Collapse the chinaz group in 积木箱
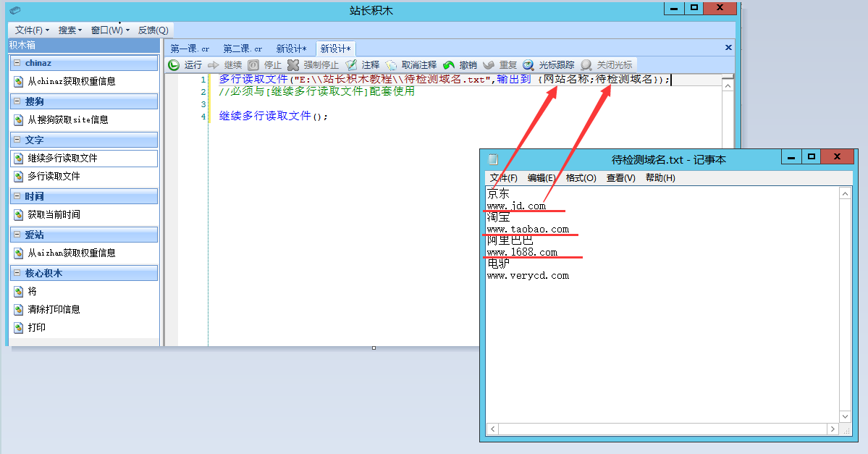The image size is (868, 454). click(x=17, y=63)
